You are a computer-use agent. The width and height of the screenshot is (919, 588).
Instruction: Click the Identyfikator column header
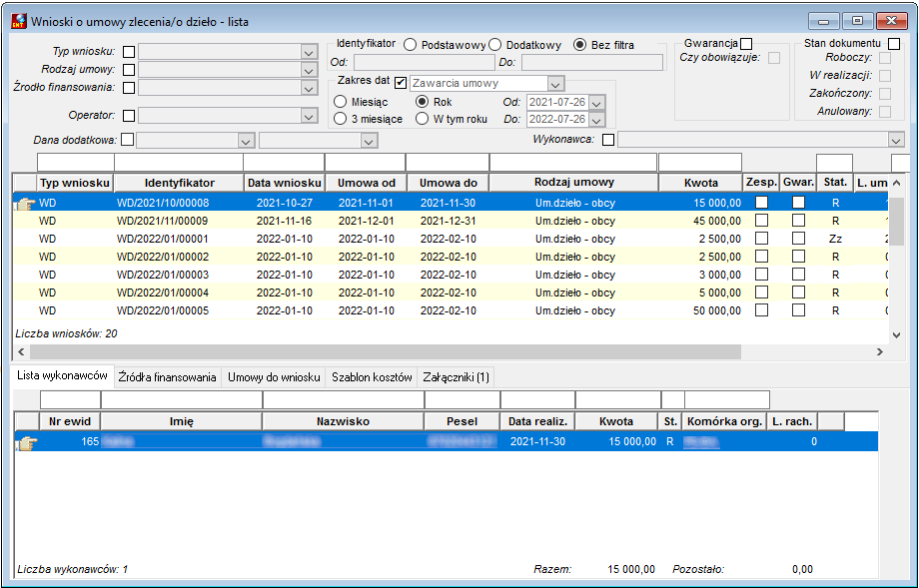click(x=180, y=183)
